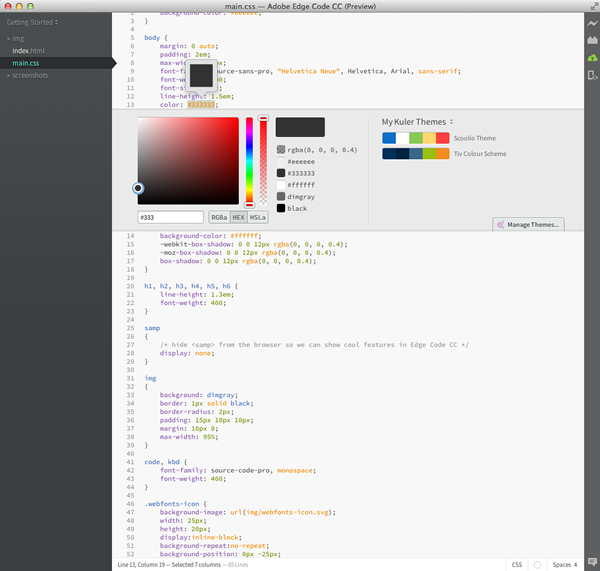Click the Kuler icon on Manage Themes

coord(501,225)
